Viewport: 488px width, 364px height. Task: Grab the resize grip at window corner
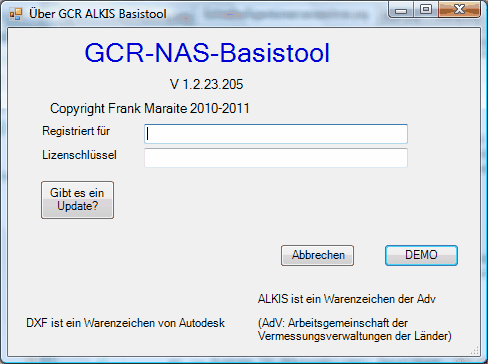click(x=475, y=351)
